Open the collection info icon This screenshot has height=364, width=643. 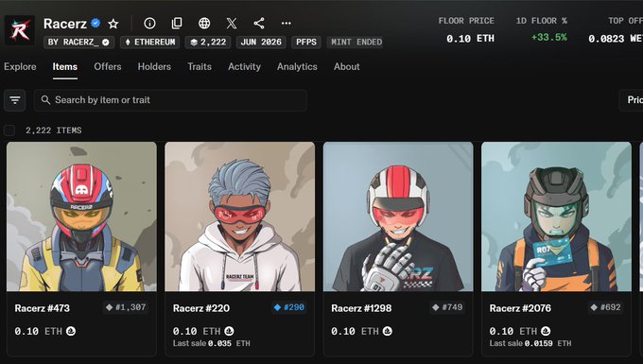click(149, 23)
